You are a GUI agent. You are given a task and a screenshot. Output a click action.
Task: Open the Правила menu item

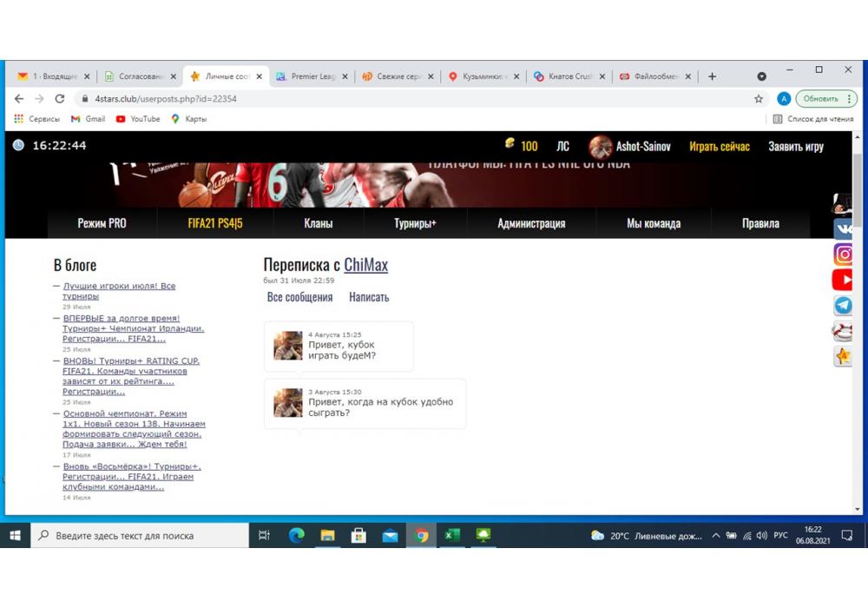pyautogui.click(x=760, y=223)
